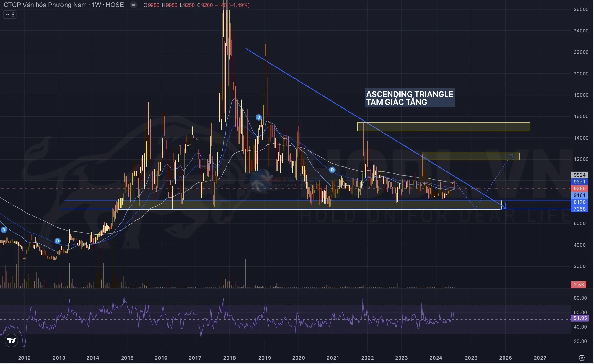Click the 2020 label on time axis
This screenshot has width=594, height=364.
tap(298, 358)
